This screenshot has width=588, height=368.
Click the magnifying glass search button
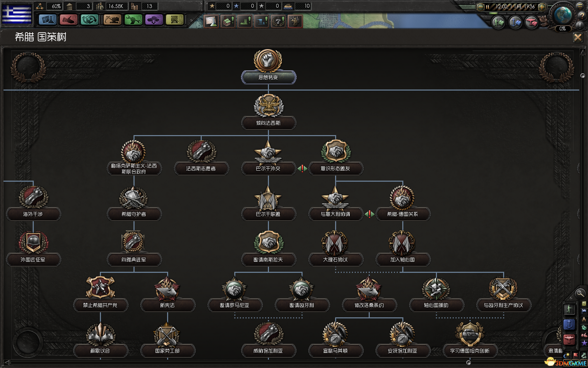[580, 293]
